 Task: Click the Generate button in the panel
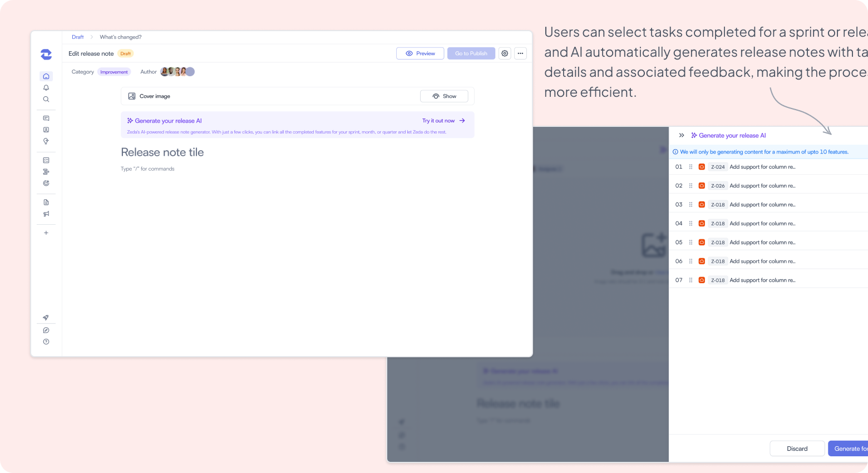pyautogui.click(x=848, y=449)
